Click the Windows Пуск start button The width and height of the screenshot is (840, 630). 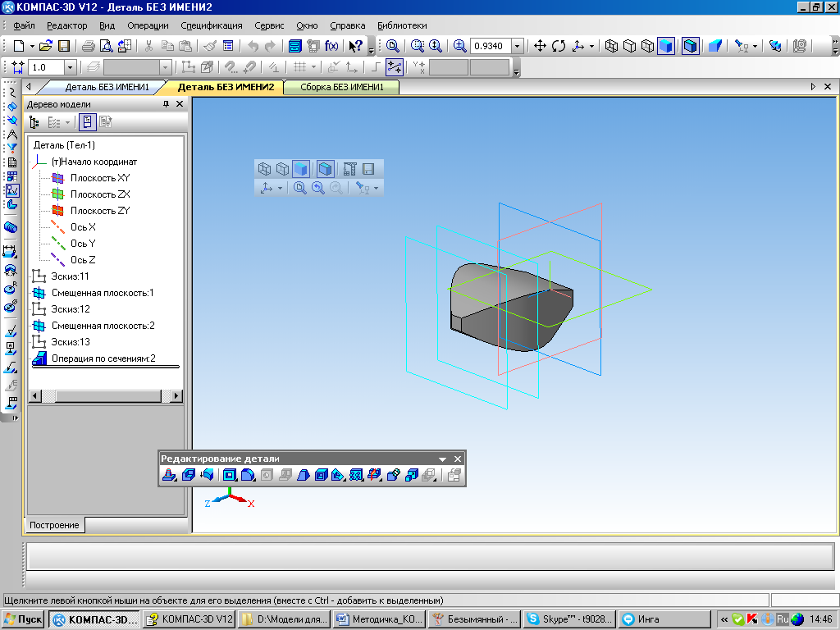tap(22, 619)
